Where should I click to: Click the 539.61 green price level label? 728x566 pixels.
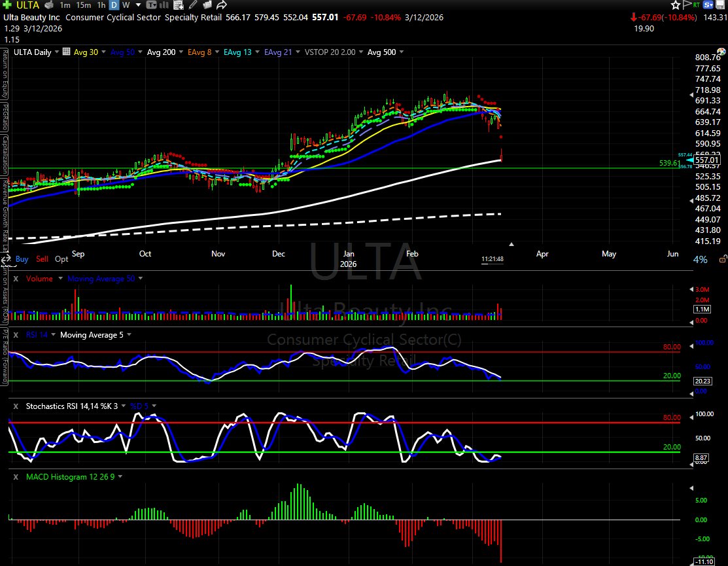[x=670, y=163]
